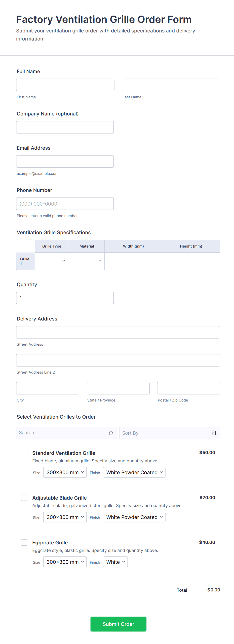Expand the Eggcrate Grille size dropdown
The height and width of the screenshot is (644, 234).
click(x=65, y=562)
